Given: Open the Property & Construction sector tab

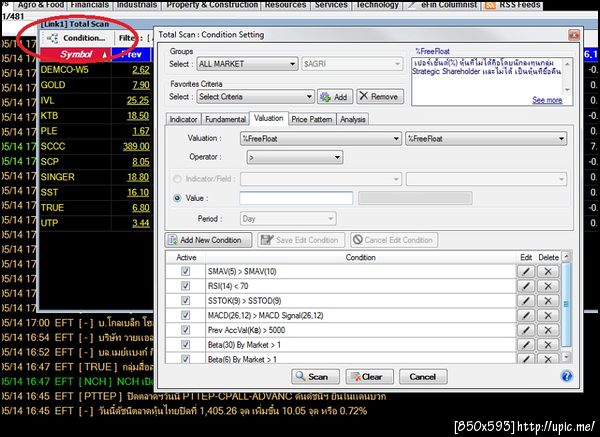Looking at the screenshot, I should click(x=212, y=5).
